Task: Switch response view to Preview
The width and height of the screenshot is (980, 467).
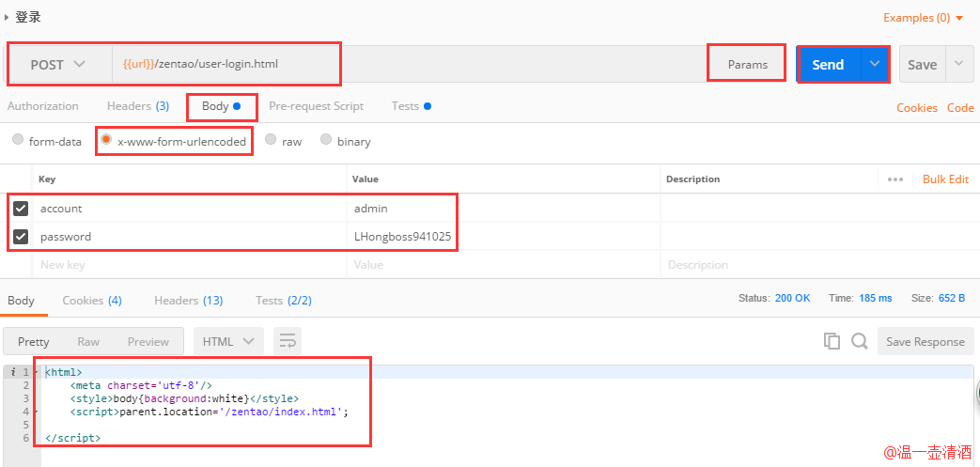Action: point(148,341)
